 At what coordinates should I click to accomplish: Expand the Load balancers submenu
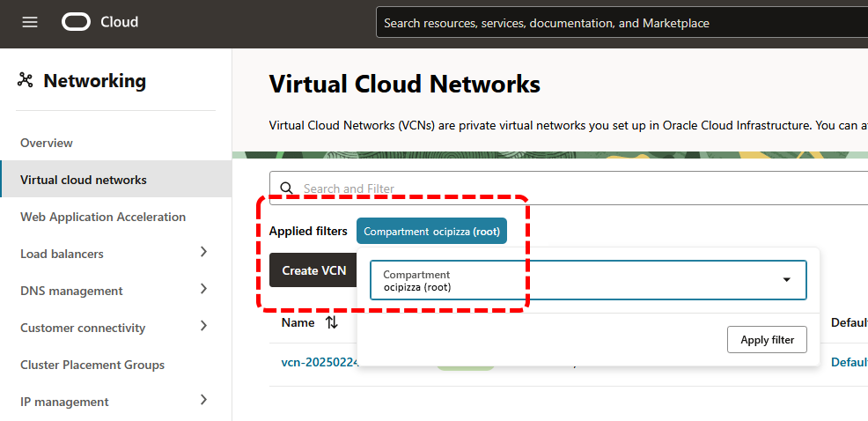coord(203,253)
